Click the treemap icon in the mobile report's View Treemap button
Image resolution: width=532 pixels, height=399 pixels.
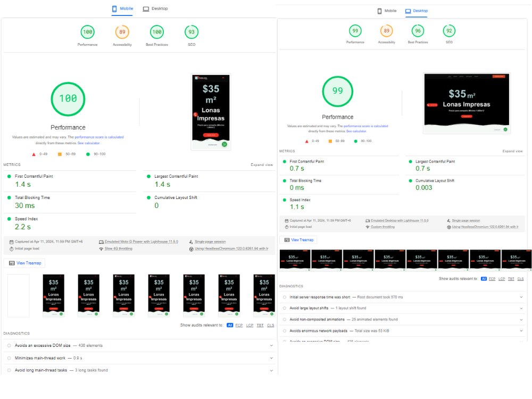click(12, 263)
